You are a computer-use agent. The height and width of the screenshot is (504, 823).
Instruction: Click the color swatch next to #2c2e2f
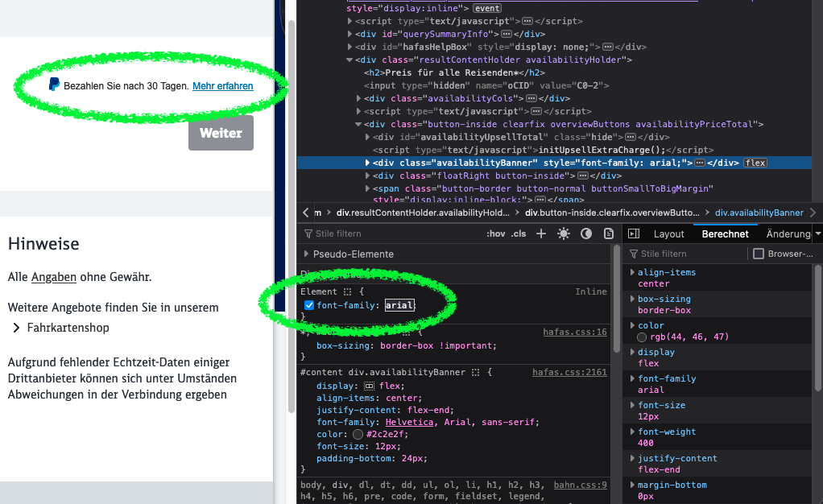click(x=358, y=434)
